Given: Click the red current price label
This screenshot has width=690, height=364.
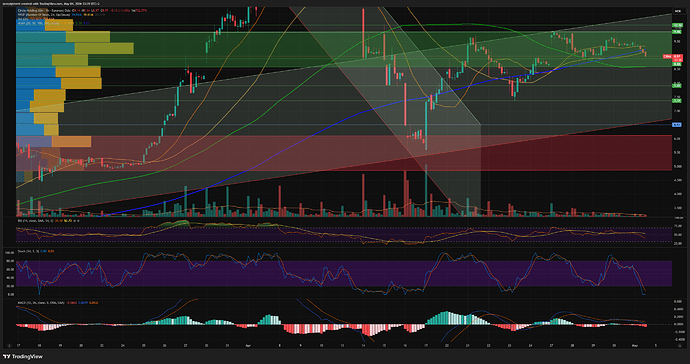Looking at the screenshot, I should pos(677,57).
